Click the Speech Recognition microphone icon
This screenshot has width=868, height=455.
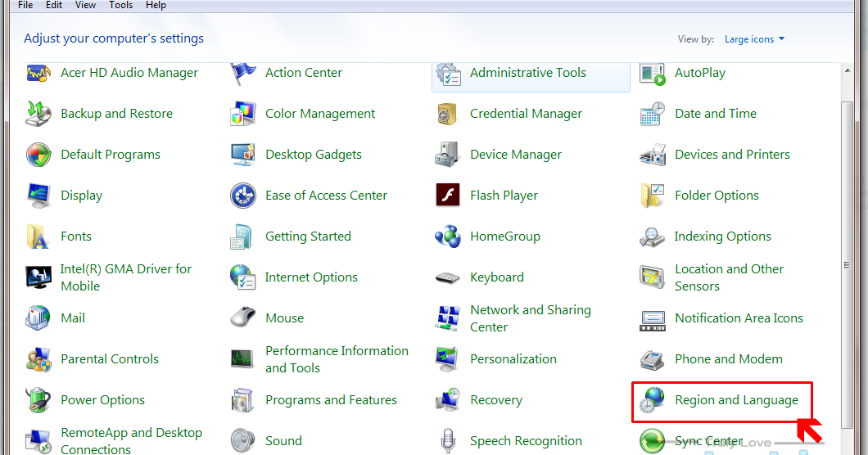(448, 441)
